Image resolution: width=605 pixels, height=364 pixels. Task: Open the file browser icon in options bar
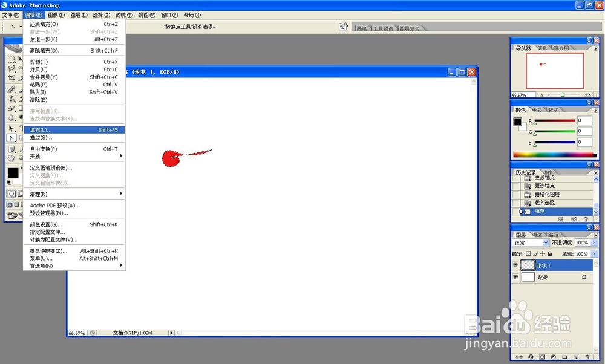click(343, 27)
